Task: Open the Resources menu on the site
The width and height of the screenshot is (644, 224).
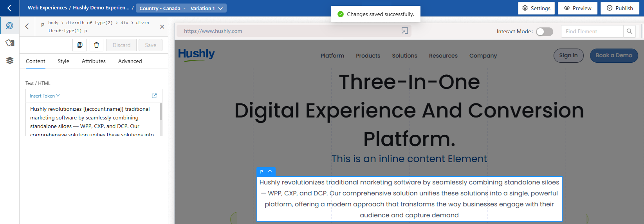Action: click(x=443, y=56)
